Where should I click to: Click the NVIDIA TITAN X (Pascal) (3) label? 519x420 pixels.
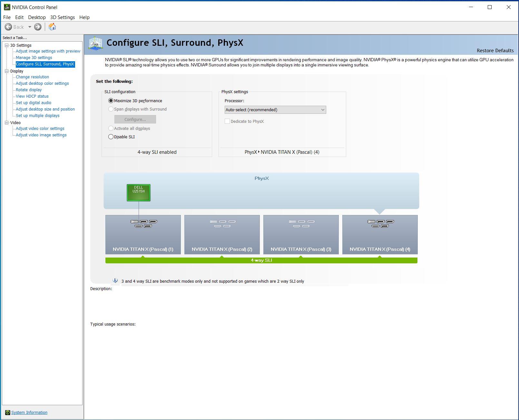[301, 249]
